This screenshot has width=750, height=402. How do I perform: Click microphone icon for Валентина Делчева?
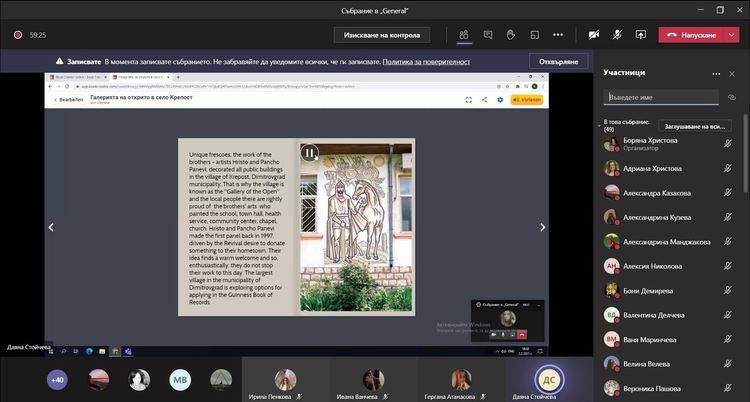pyautogui.click(x=728, y=314)
